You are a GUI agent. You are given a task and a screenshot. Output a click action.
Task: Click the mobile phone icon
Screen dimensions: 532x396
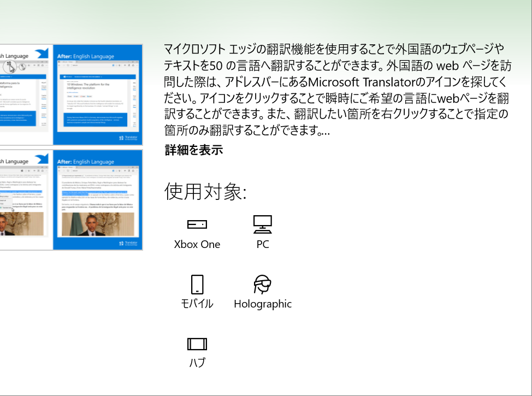(x=197, y=285)
